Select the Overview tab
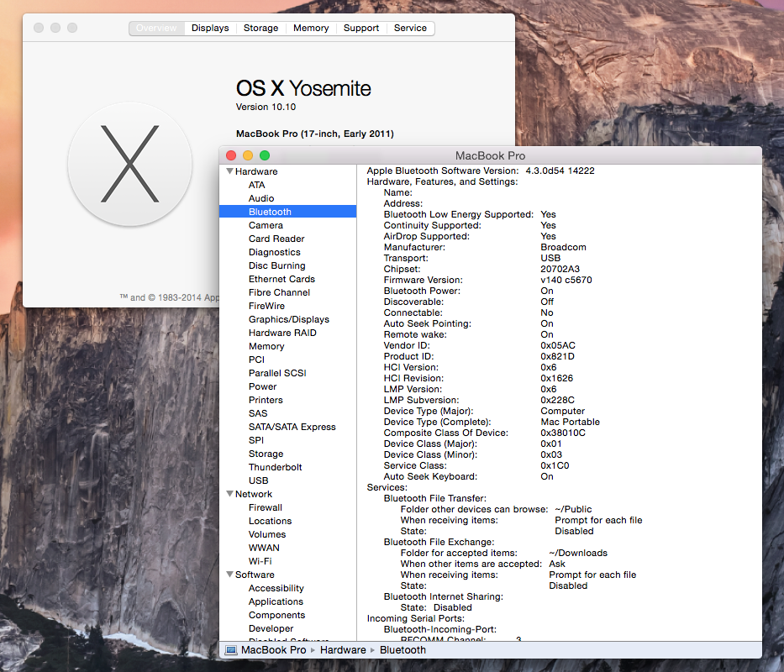The image size is (784, 672). pyautogui.click(x=156, y=28)
